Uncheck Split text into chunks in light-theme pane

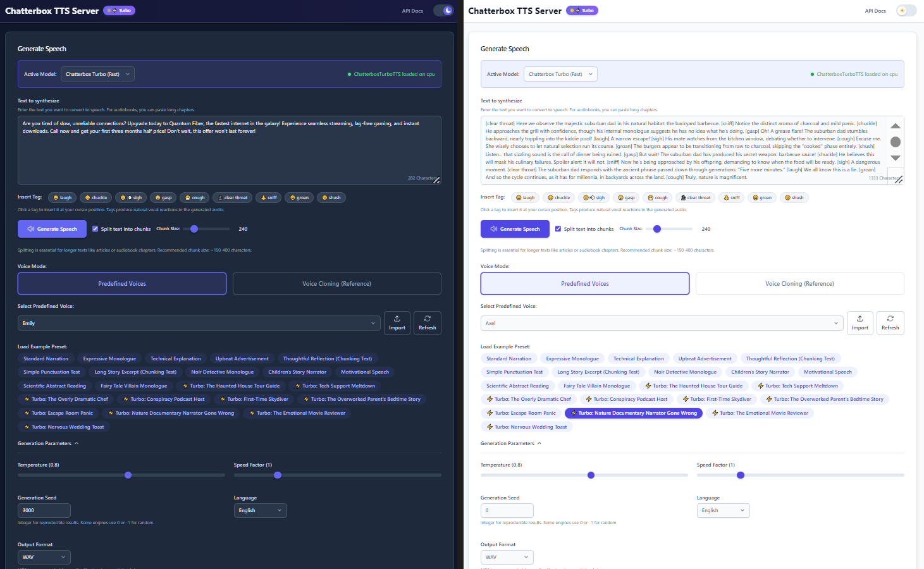coord(558,229)
